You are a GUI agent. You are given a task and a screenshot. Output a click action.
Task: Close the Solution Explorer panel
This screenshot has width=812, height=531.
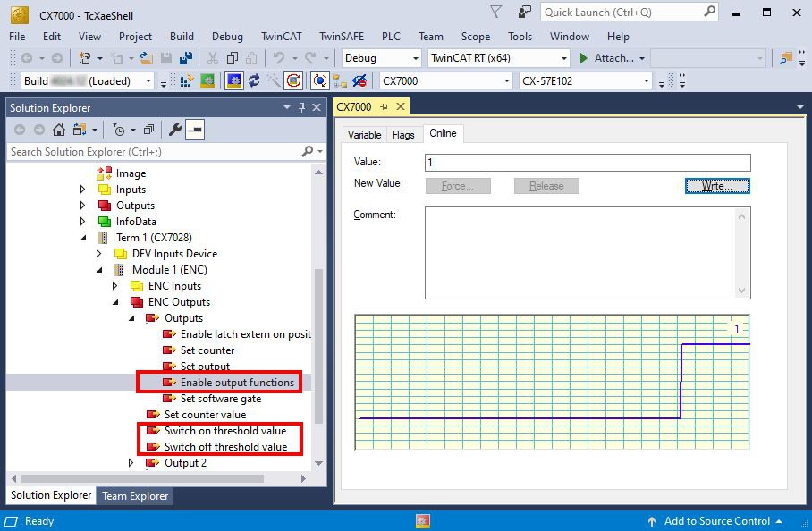point(317,107)
